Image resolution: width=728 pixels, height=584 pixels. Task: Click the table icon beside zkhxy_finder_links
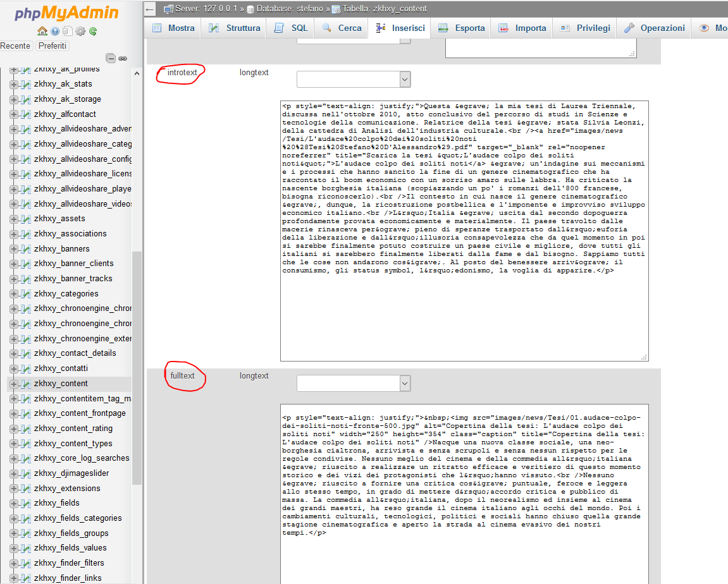[x=26, y=578]
